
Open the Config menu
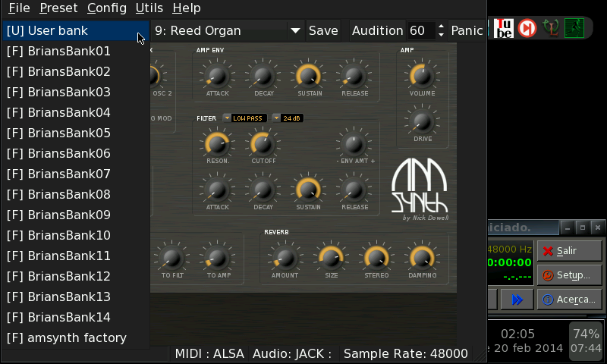(106, 8)
